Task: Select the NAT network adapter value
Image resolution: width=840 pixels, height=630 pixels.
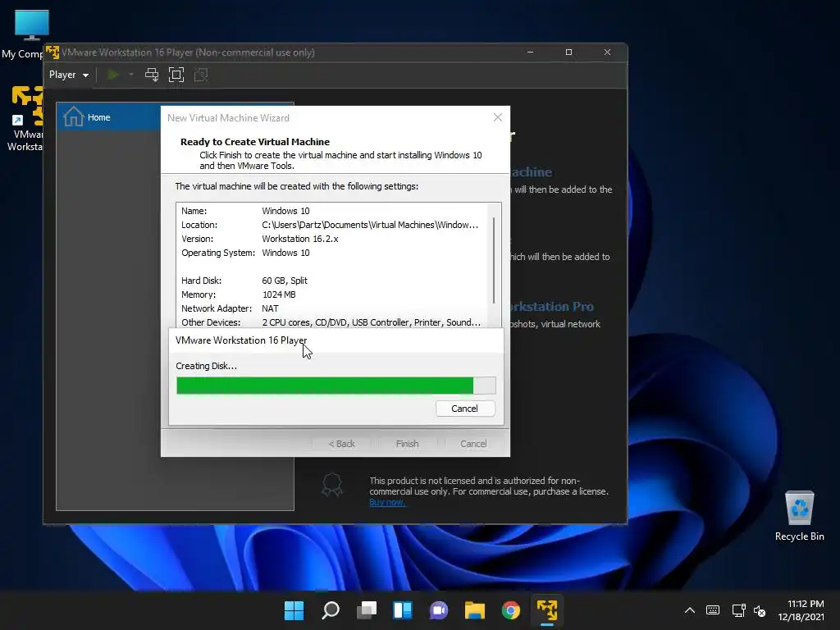Action: tap(270, 308)
